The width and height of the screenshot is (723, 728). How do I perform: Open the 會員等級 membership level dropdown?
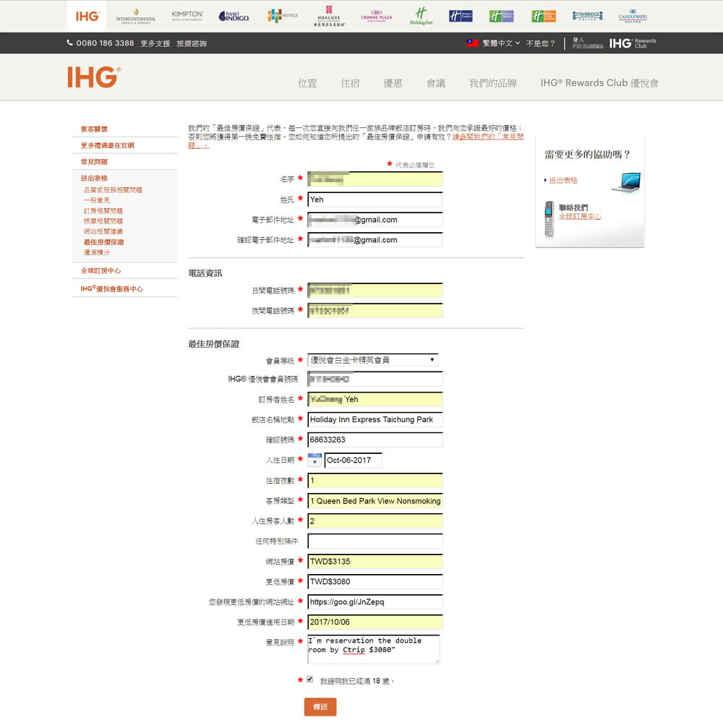(373, 360)
